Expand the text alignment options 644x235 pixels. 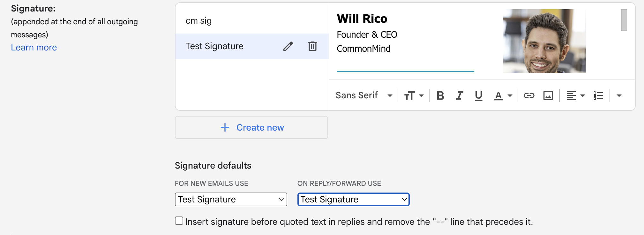coord(575,95)
